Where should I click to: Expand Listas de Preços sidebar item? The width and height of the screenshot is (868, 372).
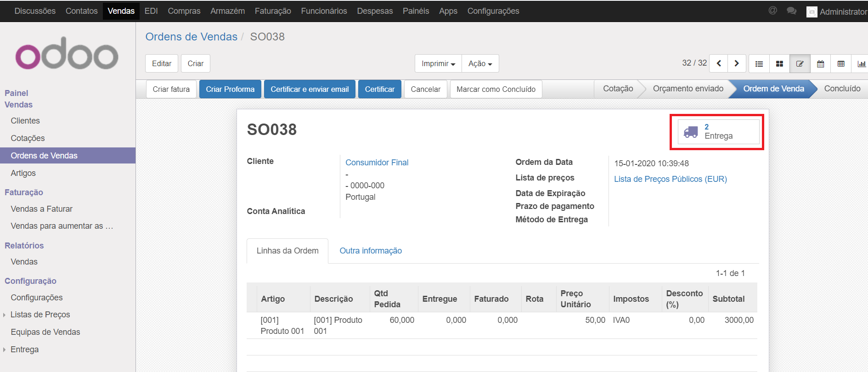tap(40, 315)
